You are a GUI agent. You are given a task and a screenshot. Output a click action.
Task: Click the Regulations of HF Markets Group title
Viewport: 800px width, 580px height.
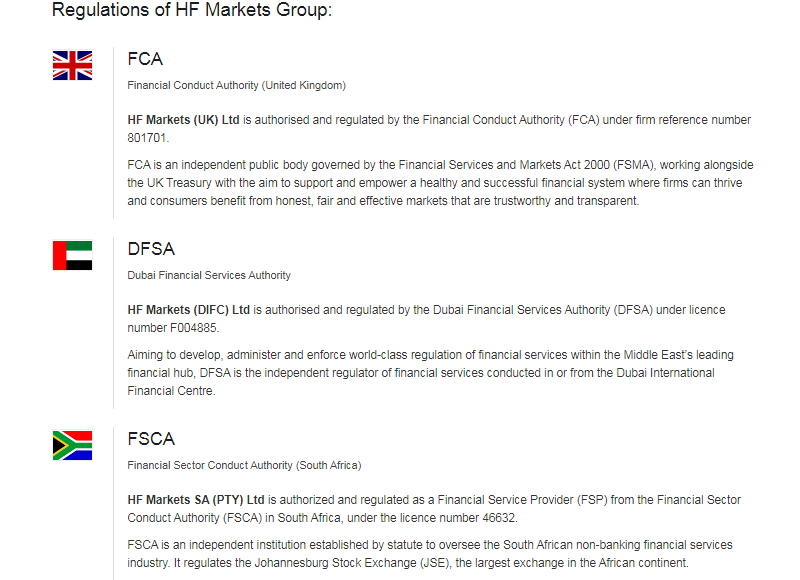pos(192,10)
